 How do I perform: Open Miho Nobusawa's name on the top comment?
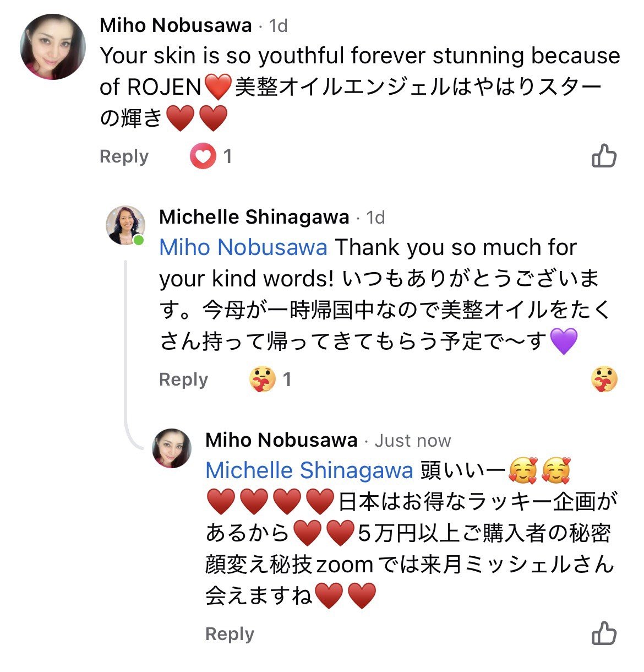point(176,25)
